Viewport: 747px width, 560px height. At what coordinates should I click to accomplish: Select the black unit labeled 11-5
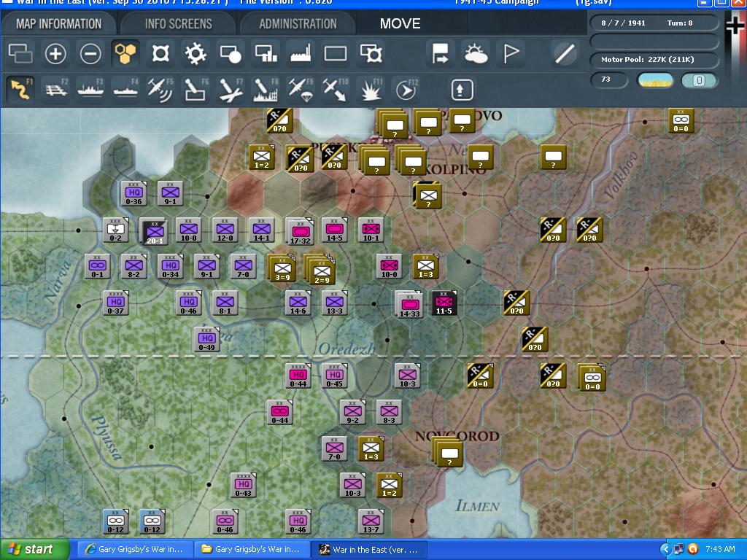click(x=444, y=303)
